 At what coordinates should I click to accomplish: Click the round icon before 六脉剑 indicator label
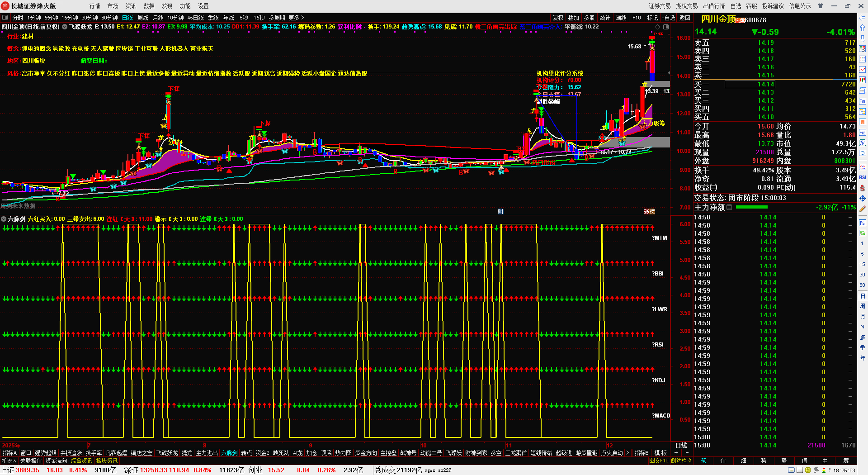coord(4,219)
